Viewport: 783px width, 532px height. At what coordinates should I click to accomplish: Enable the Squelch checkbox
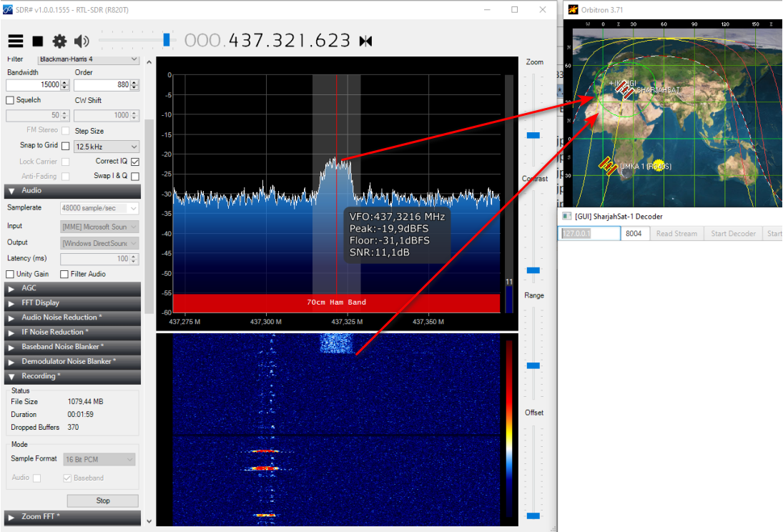click(x=10, y=100)
